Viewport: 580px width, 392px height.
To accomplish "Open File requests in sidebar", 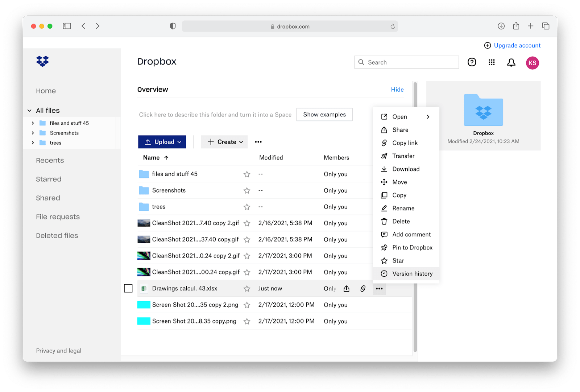I will pyautogui.click(x=58, y=217).
